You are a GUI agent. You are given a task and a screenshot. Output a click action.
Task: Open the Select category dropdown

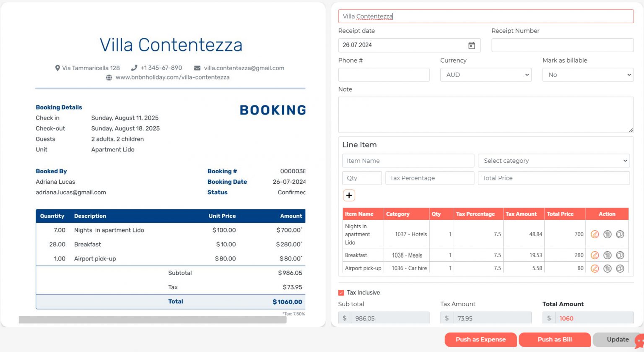(x=554, y=160)
